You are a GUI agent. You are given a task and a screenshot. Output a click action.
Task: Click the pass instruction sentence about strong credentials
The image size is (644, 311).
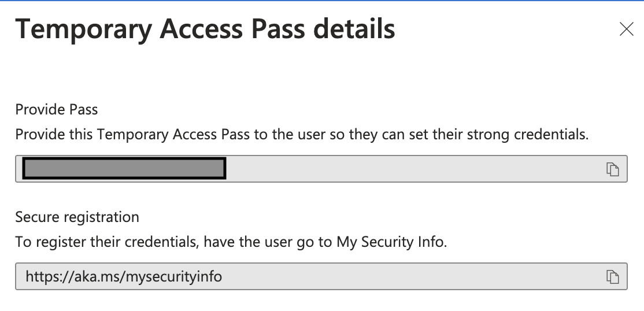(x=301, y=134)
